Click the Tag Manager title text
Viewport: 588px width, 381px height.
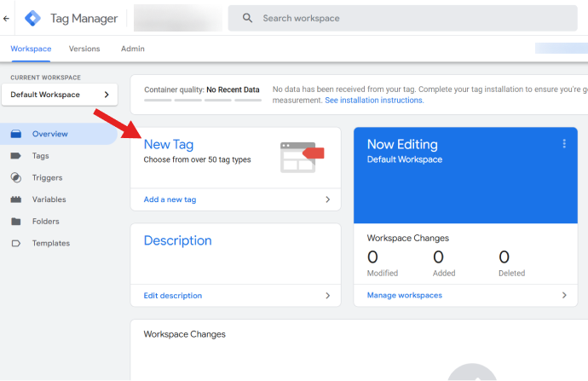pyautogui.click(x=84, y=19)
